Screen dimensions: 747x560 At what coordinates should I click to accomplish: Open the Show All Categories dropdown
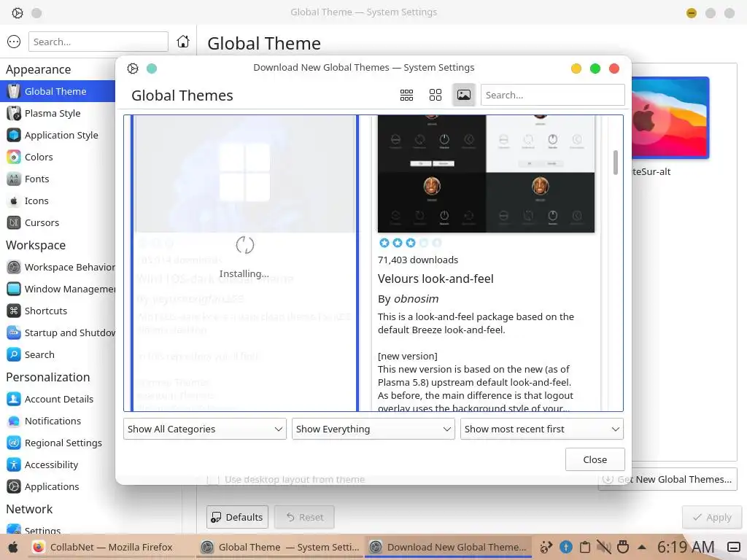coord(205,429)
